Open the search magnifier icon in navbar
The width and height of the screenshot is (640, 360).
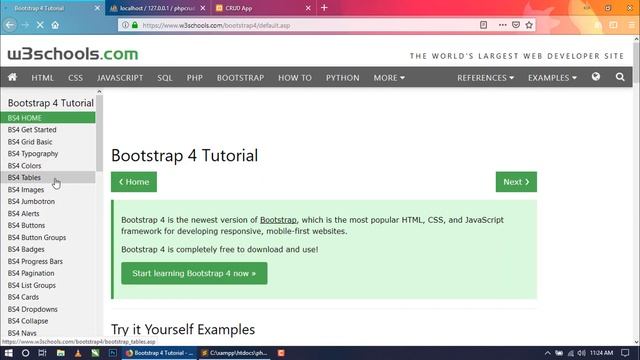pyautogui.click(x=620, y=77)
